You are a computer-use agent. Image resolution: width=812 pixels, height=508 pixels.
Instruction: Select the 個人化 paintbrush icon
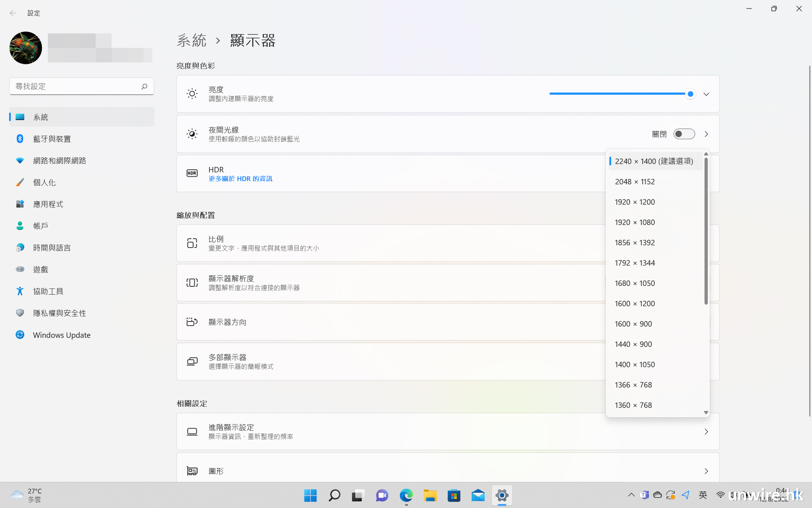point(20,182)
